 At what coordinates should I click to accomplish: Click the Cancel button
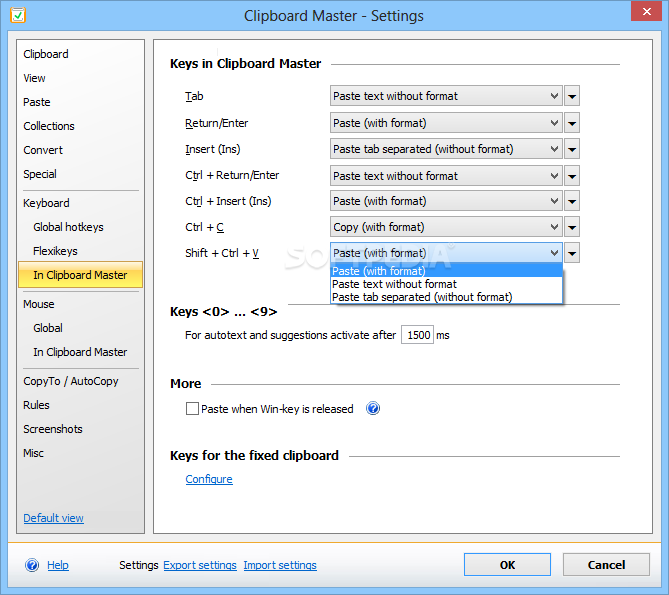point(606,565)
